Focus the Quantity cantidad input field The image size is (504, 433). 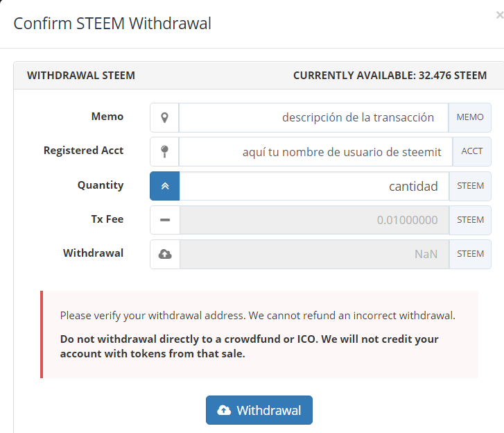pyautogui.click(x=314, y=186)
